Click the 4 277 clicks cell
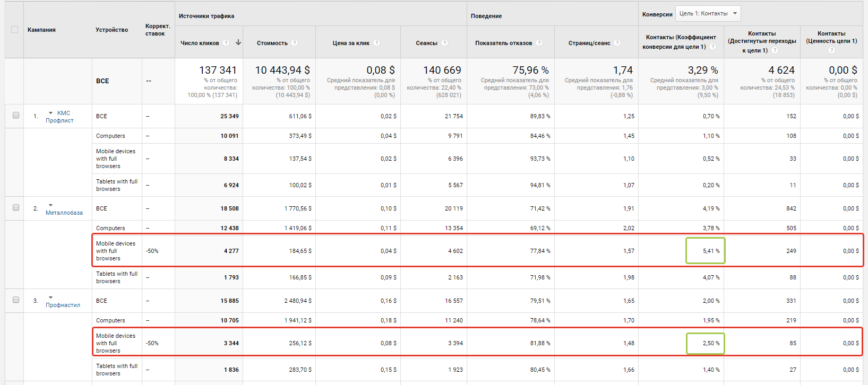Image resolution: width=868 pixels, height=385 pixels. [231, 251]
